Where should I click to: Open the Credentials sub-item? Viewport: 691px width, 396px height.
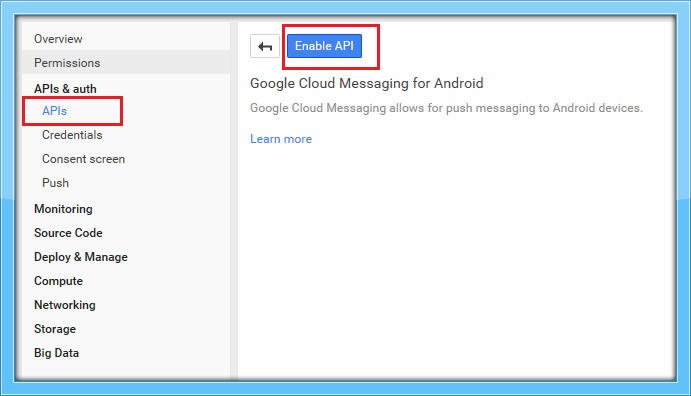[72, 135]
